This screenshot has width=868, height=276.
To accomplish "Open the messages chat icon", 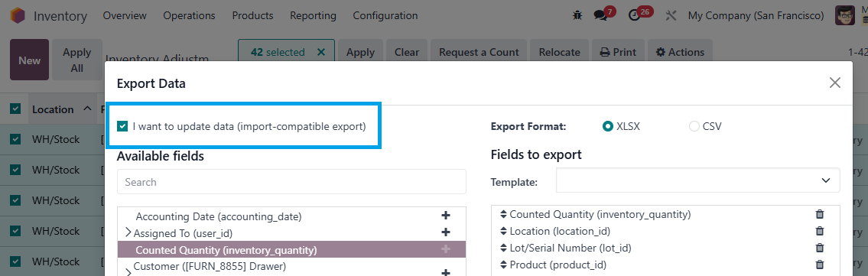I will point(600,15).
